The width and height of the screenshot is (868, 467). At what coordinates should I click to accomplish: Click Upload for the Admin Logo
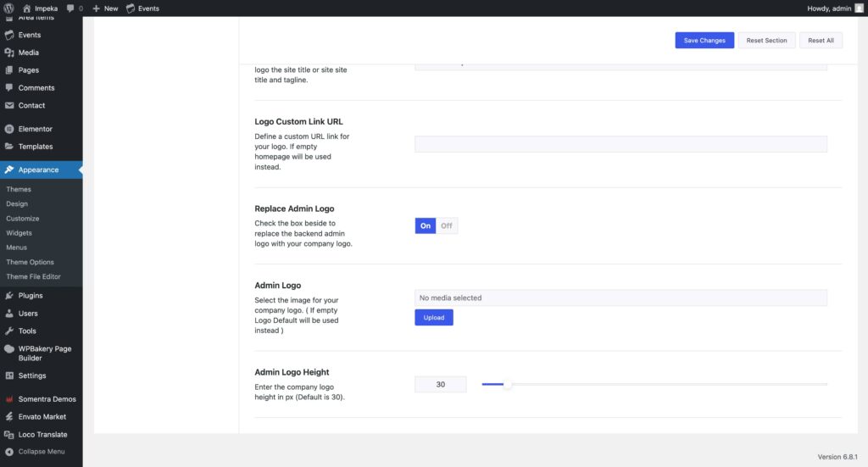pyautogui.click(x=434, y=318)
